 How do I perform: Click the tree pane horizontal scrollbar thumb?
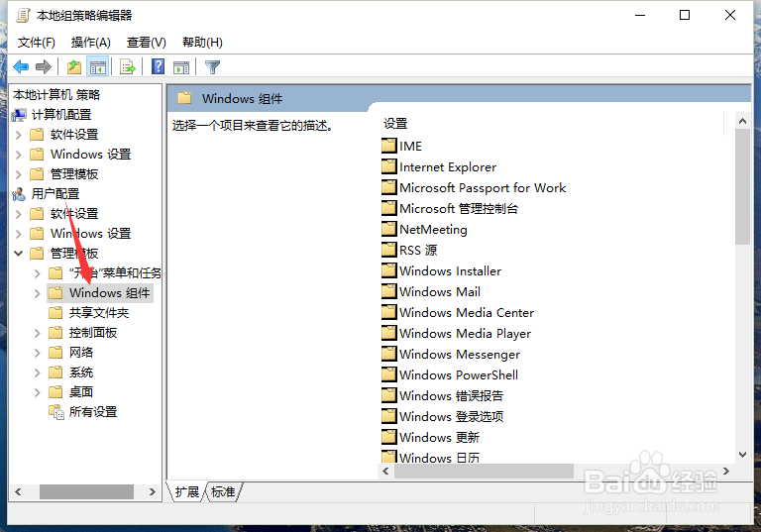pos(86,491)
